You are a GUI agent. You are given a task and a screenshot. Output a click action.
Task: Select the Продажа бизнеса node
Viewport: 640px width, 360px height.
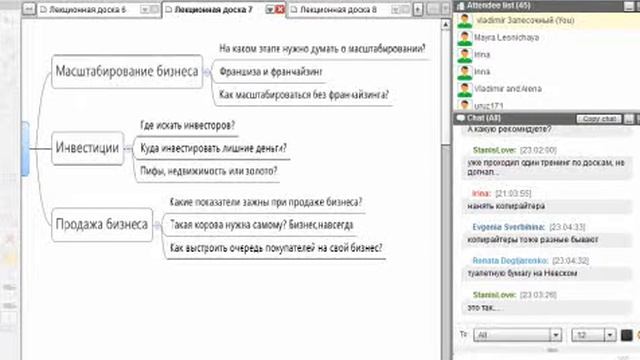[102, 224]
